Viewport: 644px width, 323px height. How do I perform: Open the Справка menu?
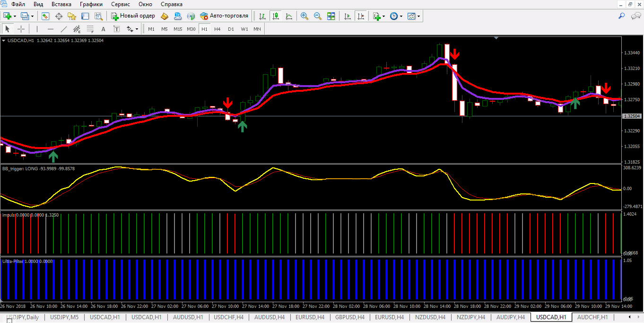click(x=172, y=4)
